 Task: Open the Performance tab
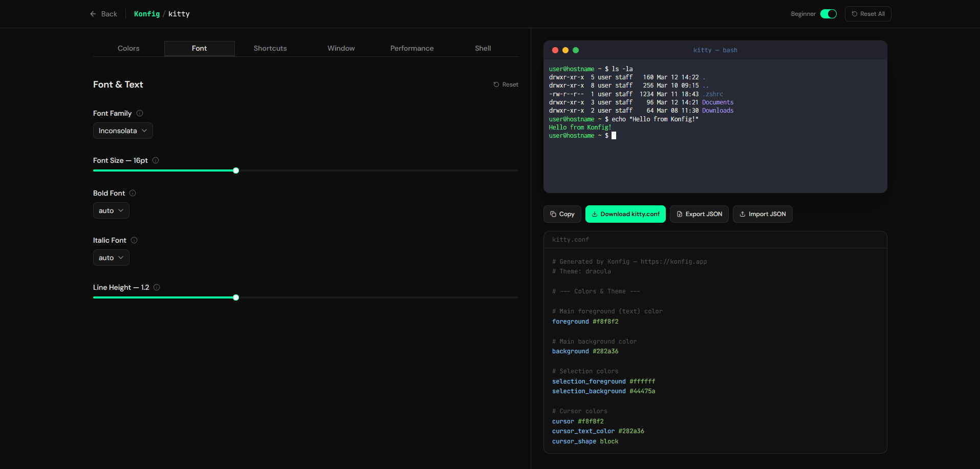(x=412, y=48)
